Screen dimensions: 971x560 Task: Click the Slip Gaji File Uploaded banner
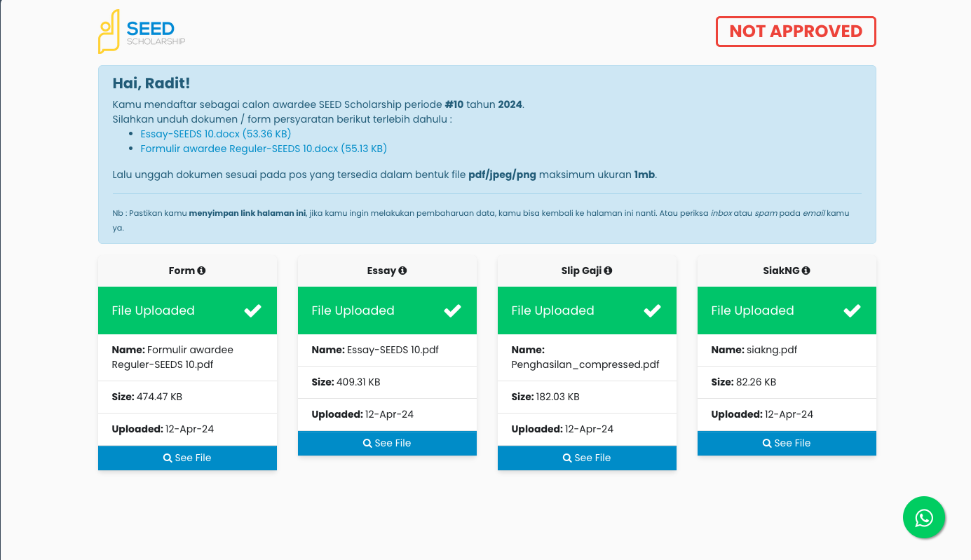[587, 310]
